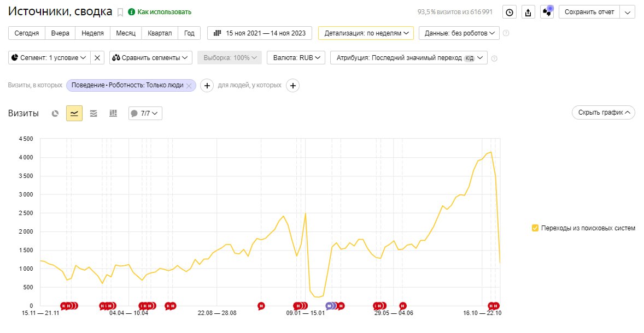Expand arrow next to Сохранить отчет
This screenshot has height=333, width=644.
(x=628, y=13)
